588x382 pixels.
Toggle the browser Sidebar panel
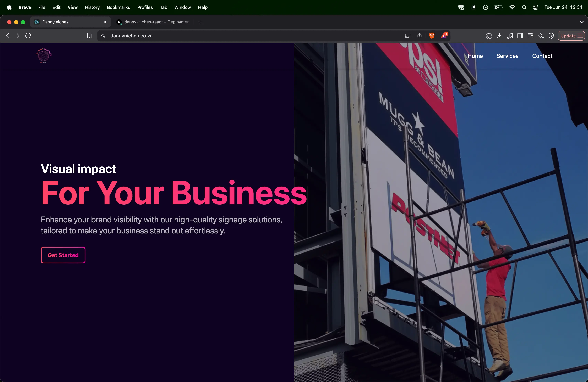[x=520, y=36]
